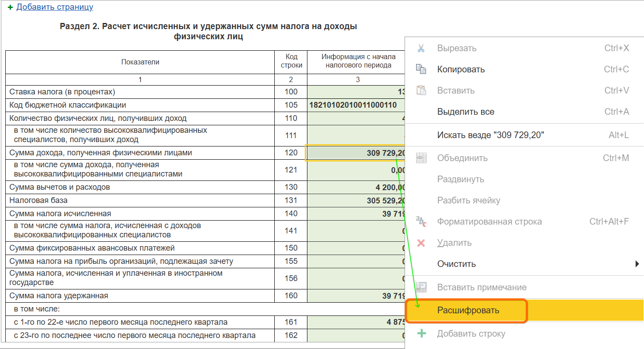Click the red cross icon beside Удалить
The width and height of the screenshot is (644, 349).
(421, 243)
